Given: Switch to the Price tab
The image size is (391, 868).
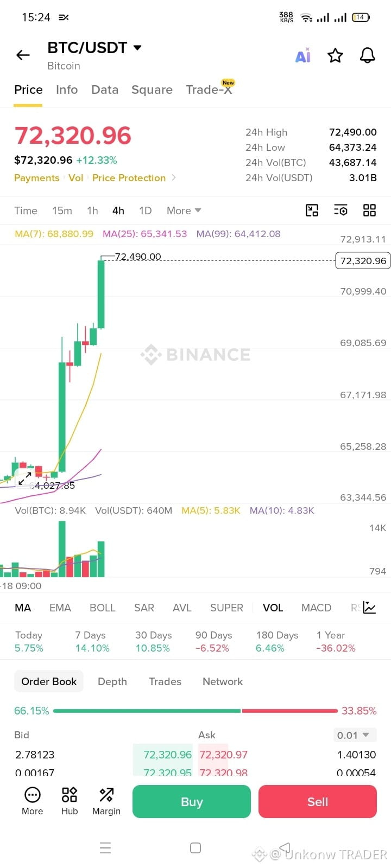Looking at the screenshot, I should [x=28, y=90].
